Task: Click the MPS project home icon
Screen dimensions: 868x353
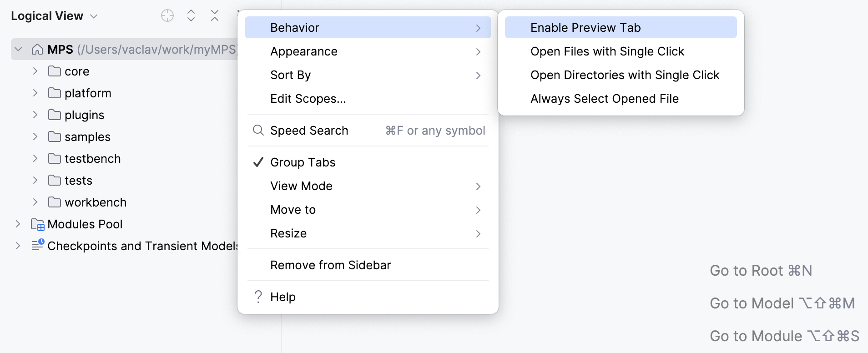Action: pyautogui.click(x=37, y=50)
